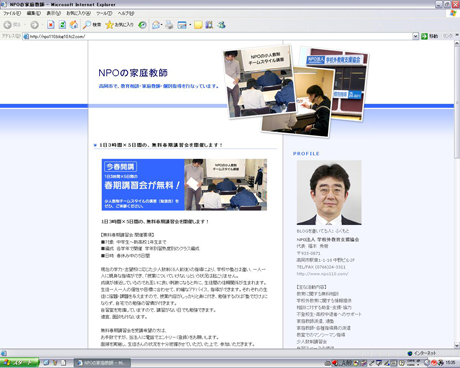Go back with the Back arrow button
460x368 pixels.
point(8,25)
